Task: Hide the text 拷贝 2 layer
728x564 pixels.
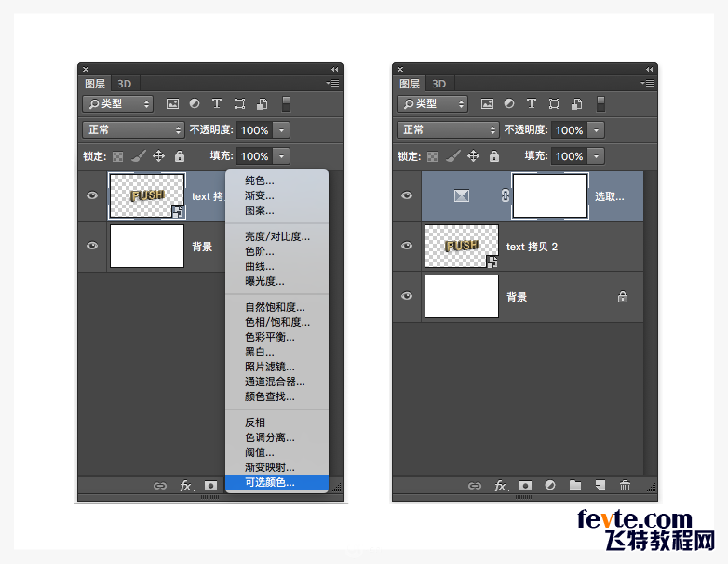Action: click(407, 246)
